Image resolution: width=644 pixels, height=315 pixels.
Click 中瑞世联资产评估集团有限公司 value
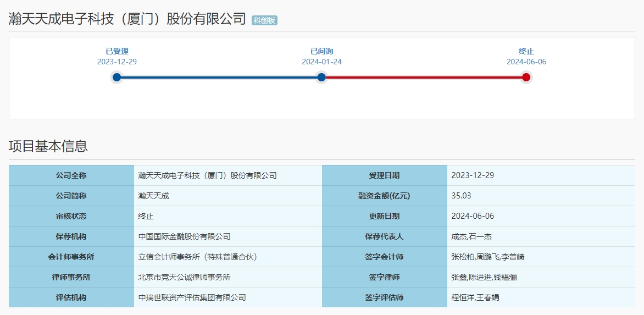tap(192, 297)
